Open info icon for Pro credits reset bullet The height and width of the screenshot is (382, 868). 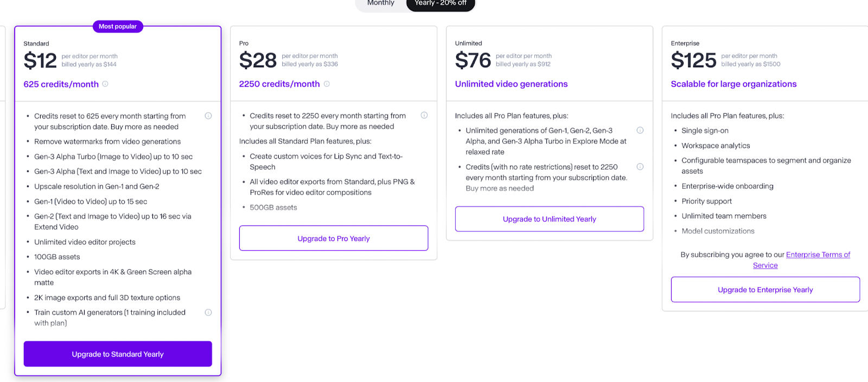(x=424, y=115)
